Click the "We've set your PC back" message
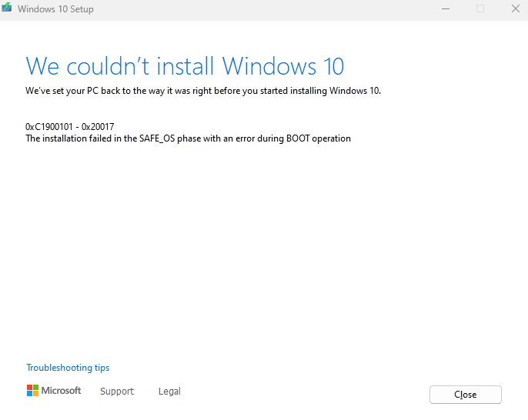Viewport: 528px width, 420px height. 203,91
